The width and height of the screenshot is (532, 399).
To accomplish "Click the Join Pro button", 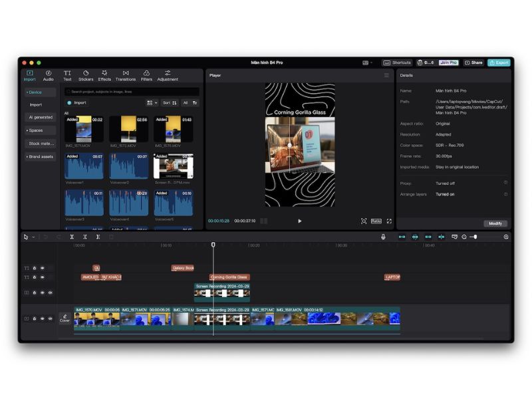I will (x=448, y=63).
